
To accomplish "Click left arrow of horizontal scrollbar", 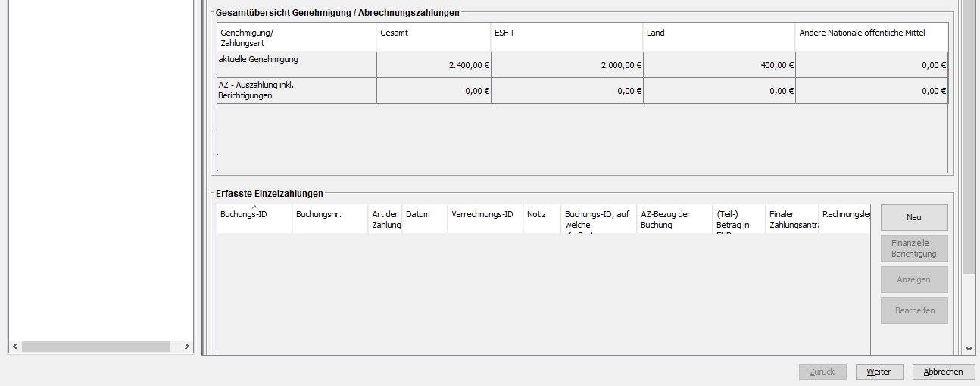I will pyautogui.click(x=14, y=346).
